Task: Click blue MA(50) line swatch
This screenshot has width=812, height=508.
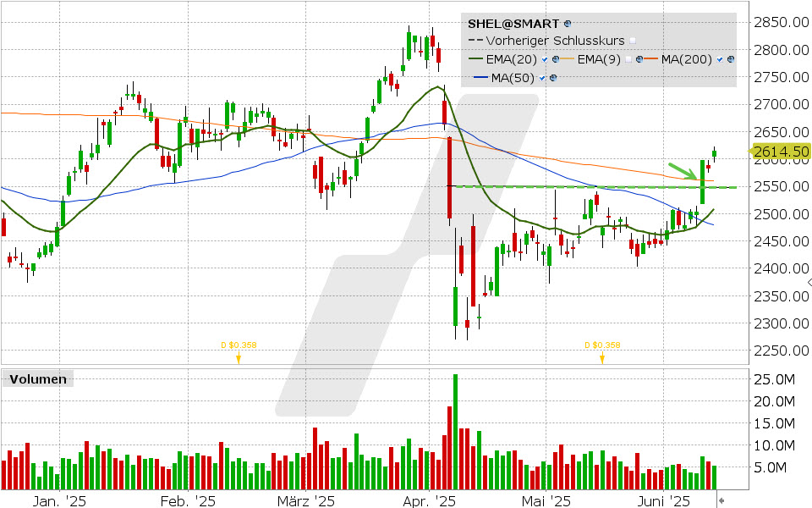Action: coord(481,77)
